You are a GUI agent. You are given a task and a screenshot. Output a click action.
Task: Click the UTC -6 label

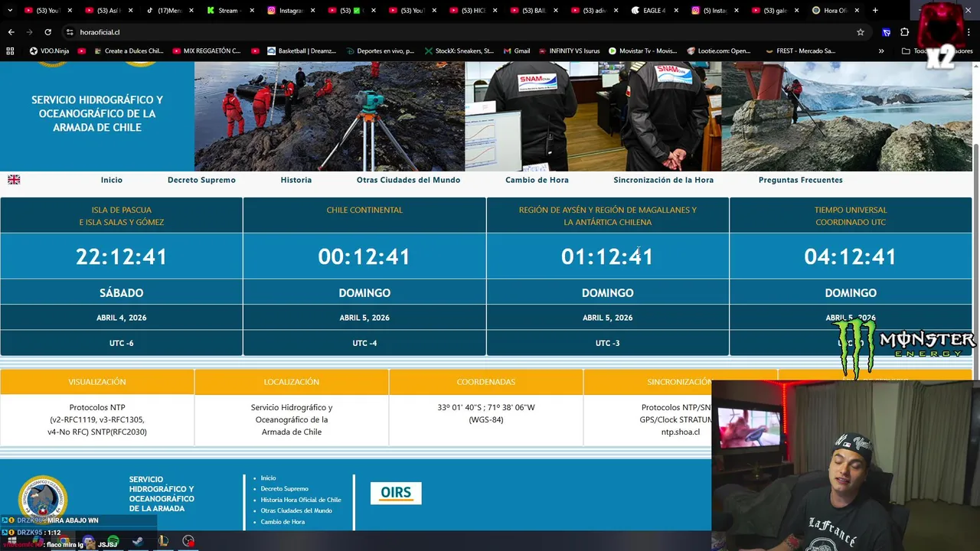click(121, 343)
